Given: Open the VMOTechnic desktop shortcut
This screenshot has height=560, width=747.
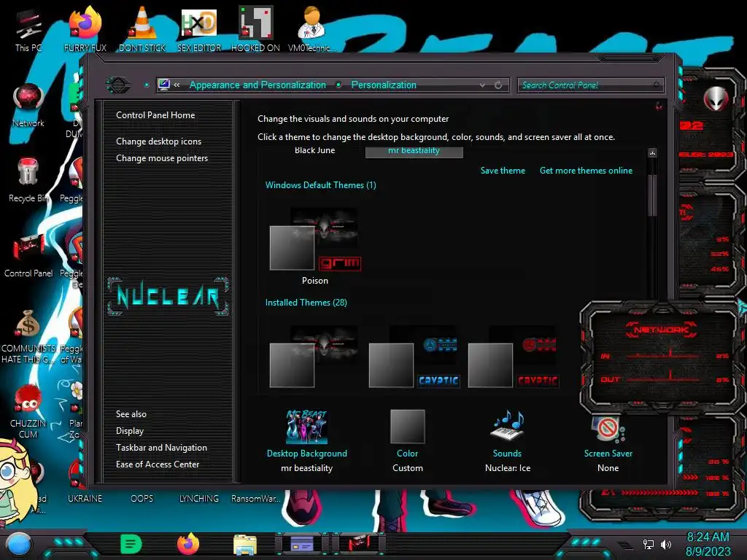Looking at the screenshot, I should [312, 29].
